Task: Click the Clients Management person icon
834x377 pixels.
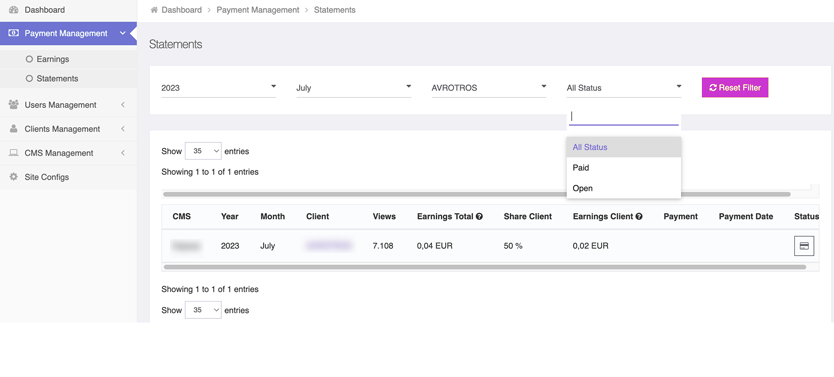Action: [x=13, y=129]
